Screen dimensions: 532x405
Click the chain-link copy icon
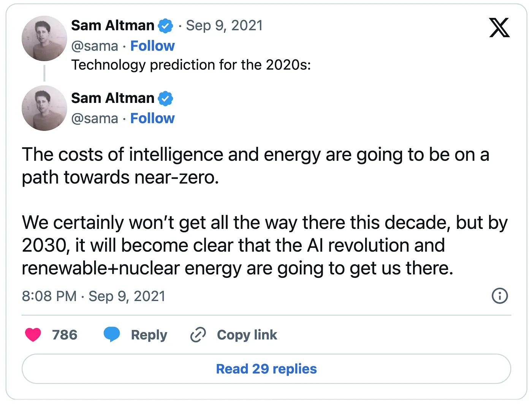(x=198, y=334)
